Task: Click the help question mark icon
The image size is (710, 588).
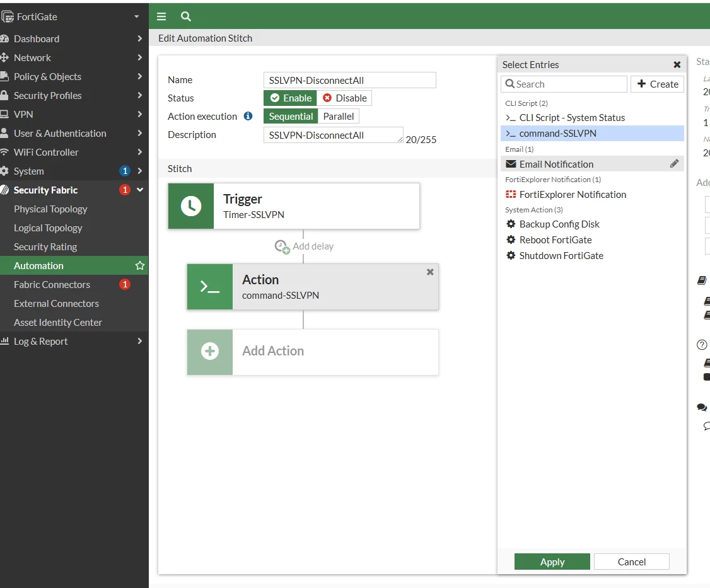Action: [x=702, y=345]
